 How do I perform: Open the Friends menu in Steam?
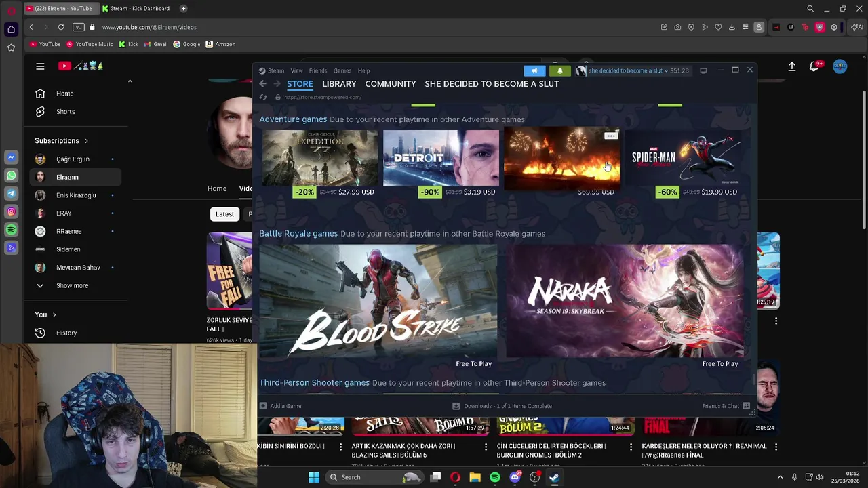pyautogui.click(x=318, y=70)
